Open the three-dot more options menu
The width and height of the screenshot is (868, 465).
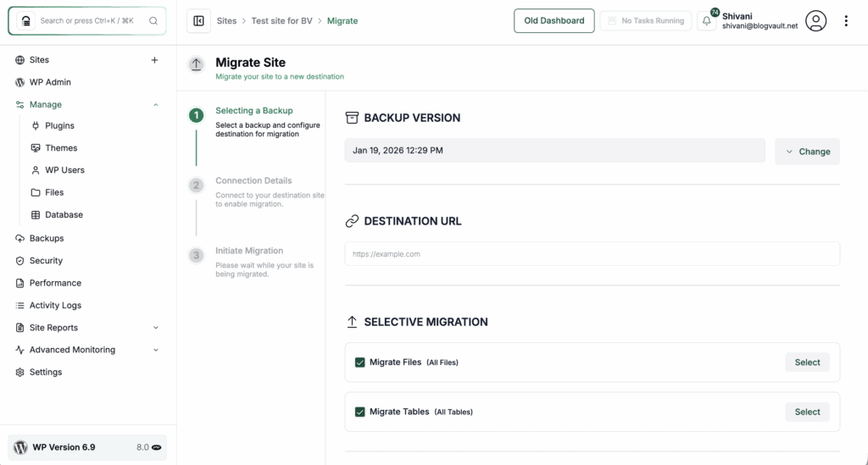click(846, 21)
